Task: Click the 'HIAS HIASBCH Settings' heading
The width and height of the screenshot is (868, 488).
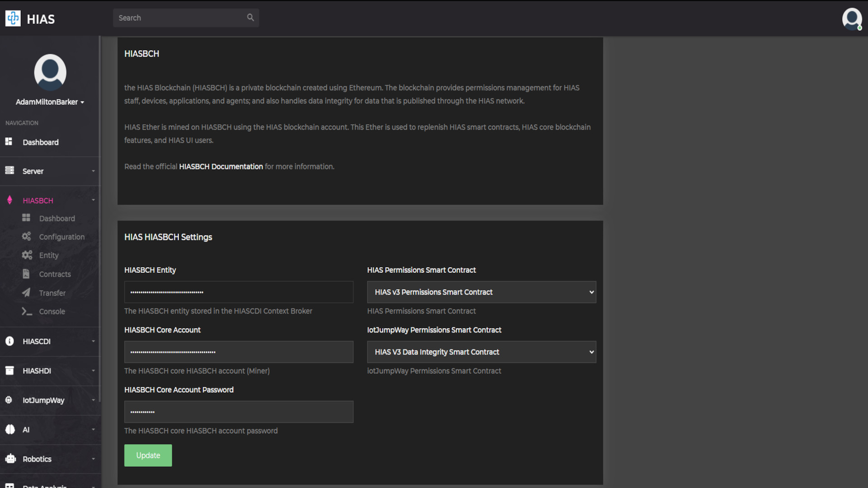Action: 168,237
